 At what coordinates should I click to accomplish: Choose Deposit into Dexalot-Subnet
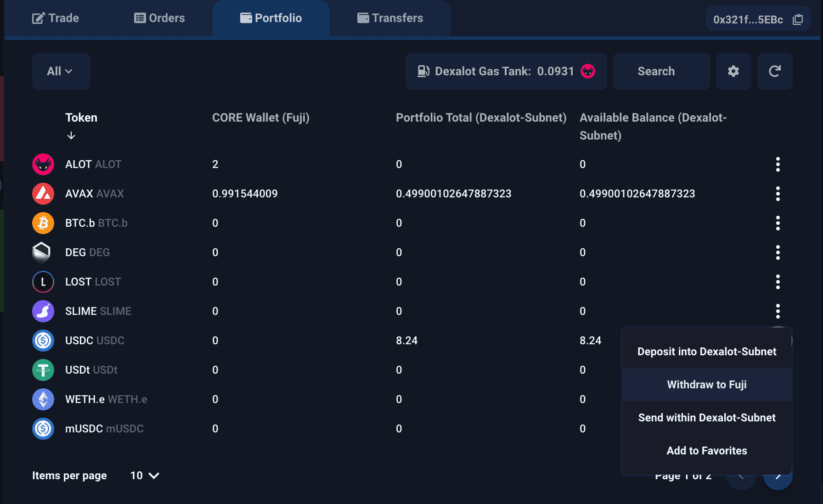(x=707, y=352)
